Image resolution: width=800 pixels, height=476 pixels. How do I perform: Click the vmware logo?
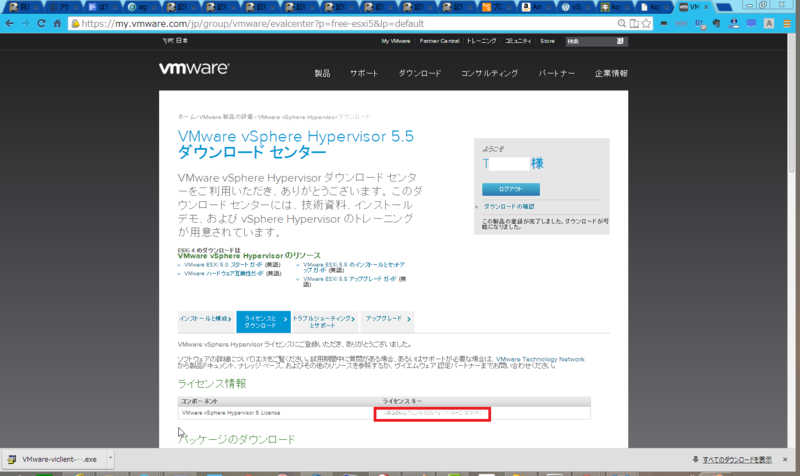(x=194, y=68)
